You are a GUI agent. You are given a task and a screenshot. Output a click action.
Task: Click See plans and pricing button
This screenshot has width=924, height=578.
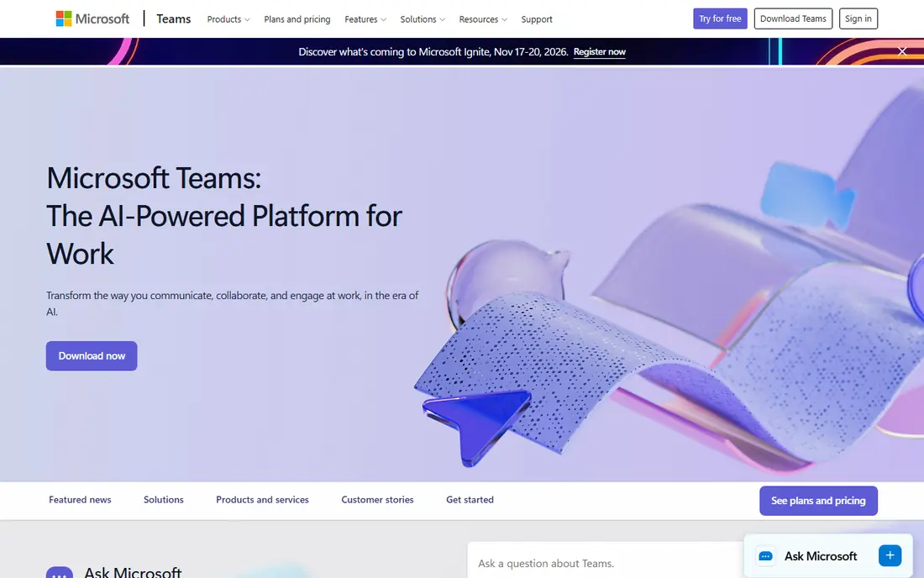pyautogui.click(x=818, y=501)
